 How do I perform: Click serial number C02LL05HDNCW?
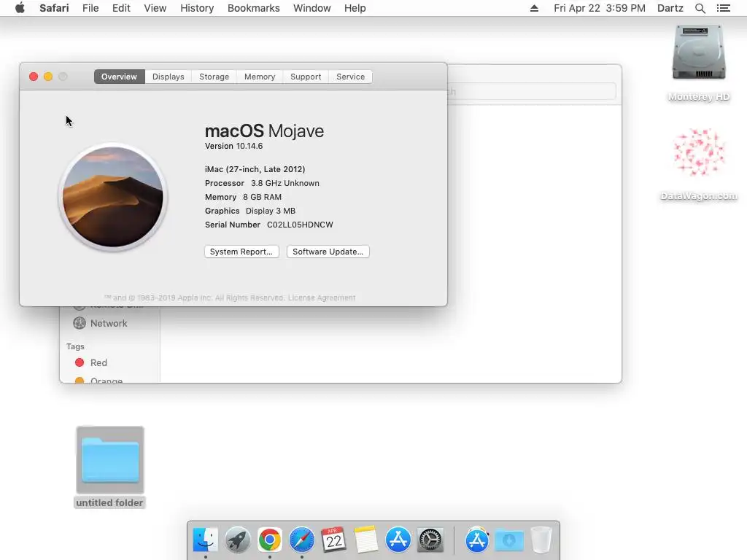[x=300, y=225]
